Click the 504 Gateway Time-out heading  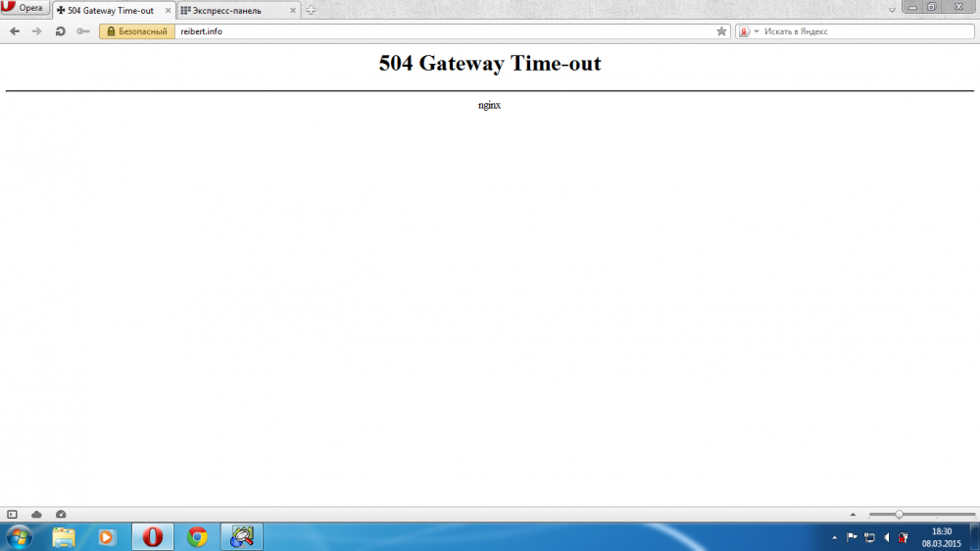click(490, 63)
